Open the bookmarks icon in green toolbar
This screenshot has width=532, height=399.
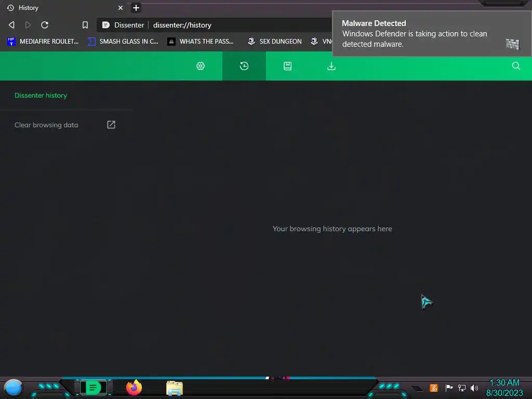tap(288, 66)
